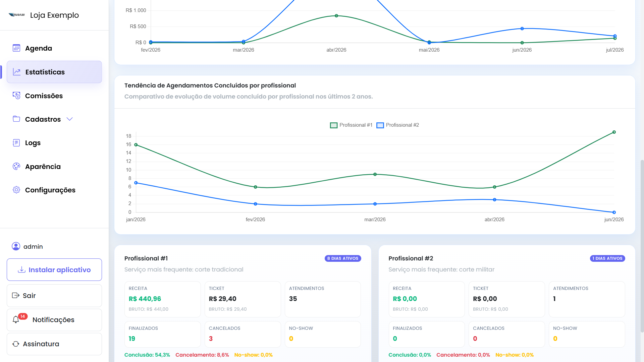644x362 pixels.
Task: Click 'Tendência de Agendamentos Concluídos por profissional' title
Action: (x=210, y=85)
